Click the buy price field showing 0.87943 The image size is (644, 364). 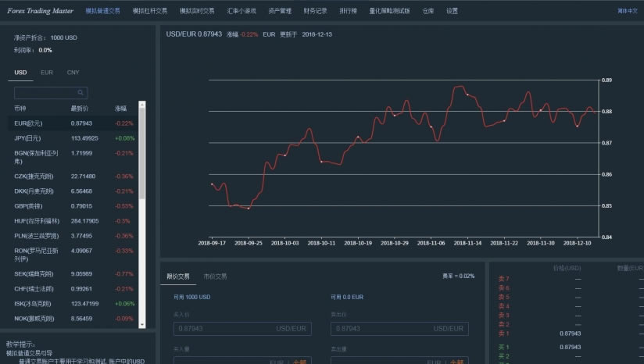pyautogui.click(x=242, y=329)
